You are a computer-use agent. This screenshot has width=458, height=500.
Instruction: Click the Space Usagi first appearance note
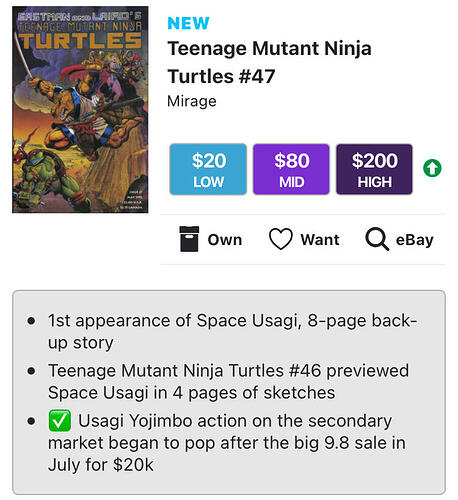pos(232,332)
